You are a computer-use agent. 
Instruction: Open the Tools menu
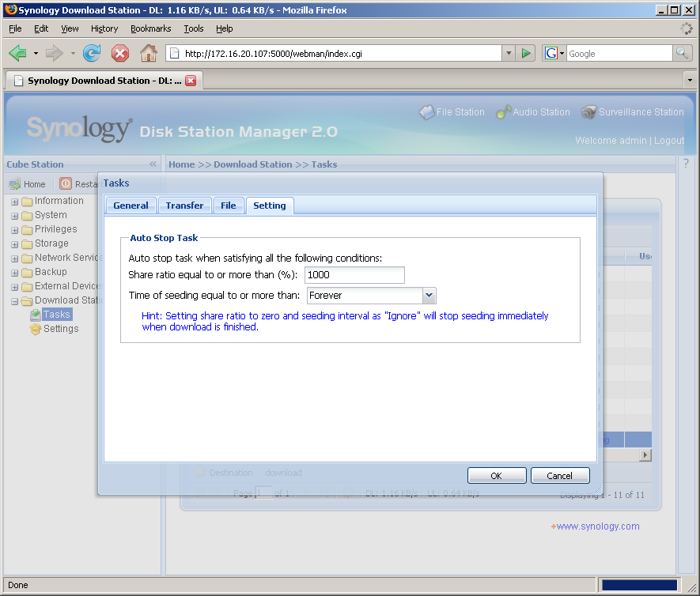[x=194, y=28]
